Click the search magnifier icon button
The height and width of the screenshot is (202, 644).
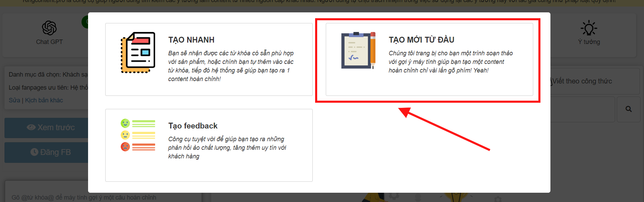[629, 109]
